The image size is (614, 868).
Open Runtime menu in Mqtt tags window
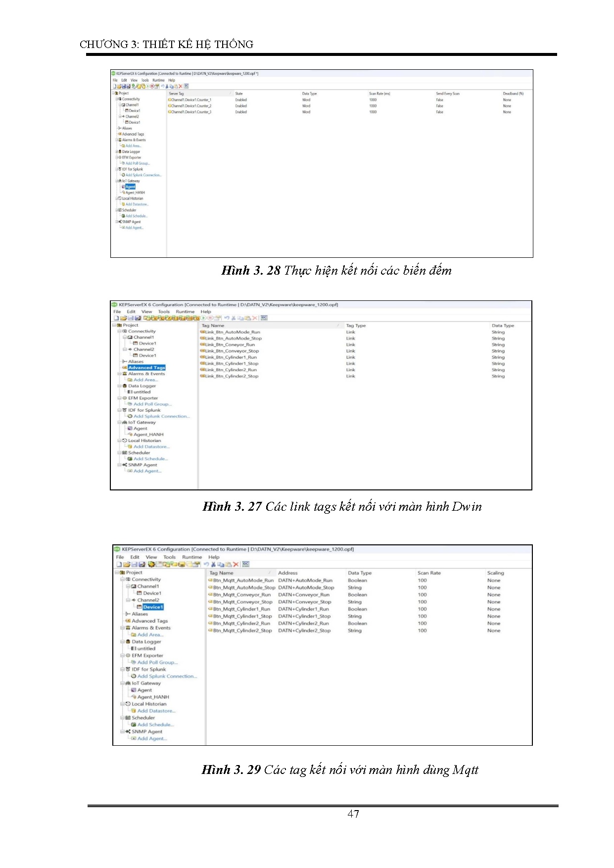coord(192,557)
